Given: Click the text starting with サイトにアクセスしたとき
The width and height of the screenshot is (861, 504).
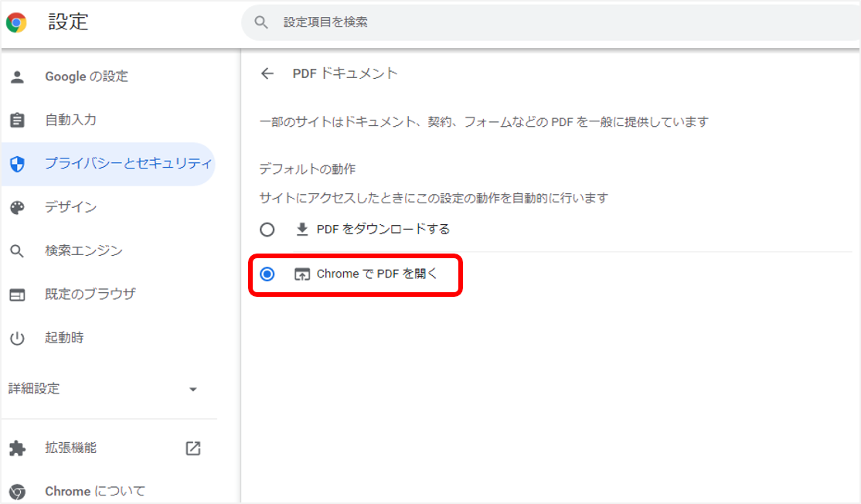Looking at the screenshot, I should point(434,198).
